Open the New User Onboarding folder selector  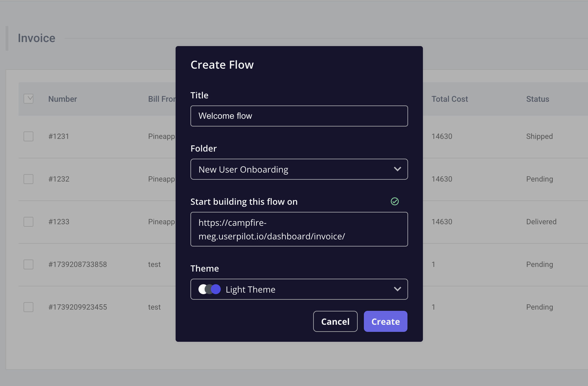pos(299,169)
